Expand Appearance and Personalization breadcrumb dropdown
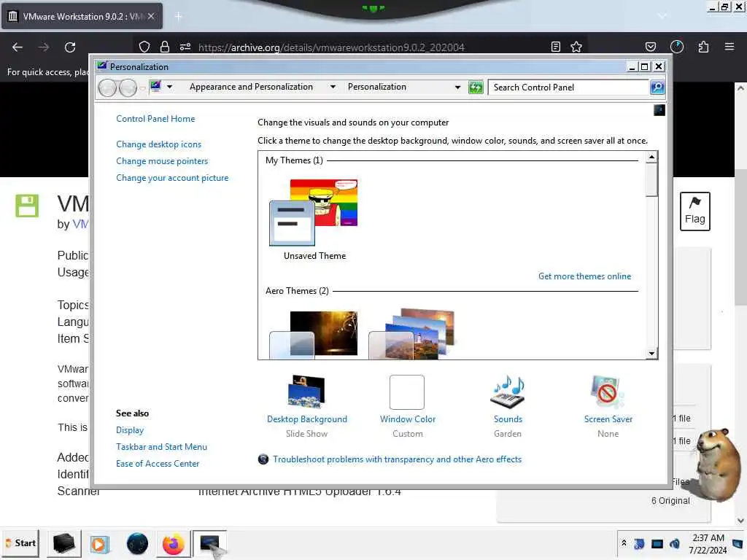 333,87
